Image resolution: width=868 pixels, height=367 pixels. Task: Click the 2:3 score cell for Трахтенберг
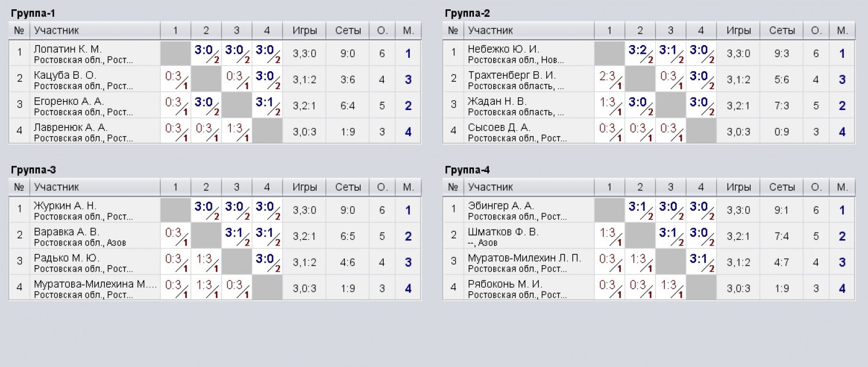609,79
